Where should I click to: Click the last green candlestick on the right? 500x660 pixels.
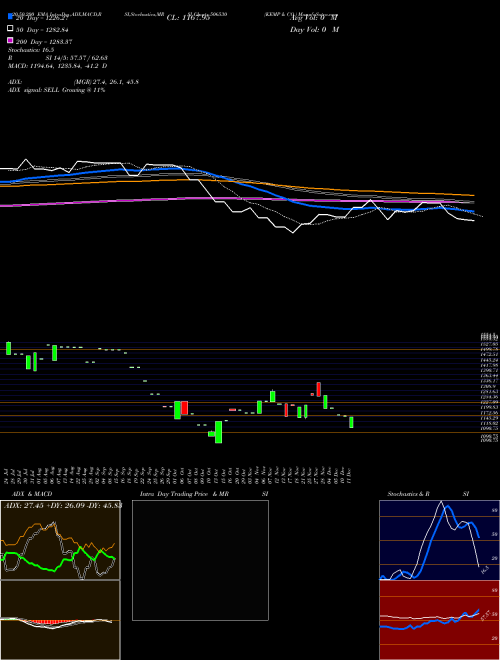[351, 422]
